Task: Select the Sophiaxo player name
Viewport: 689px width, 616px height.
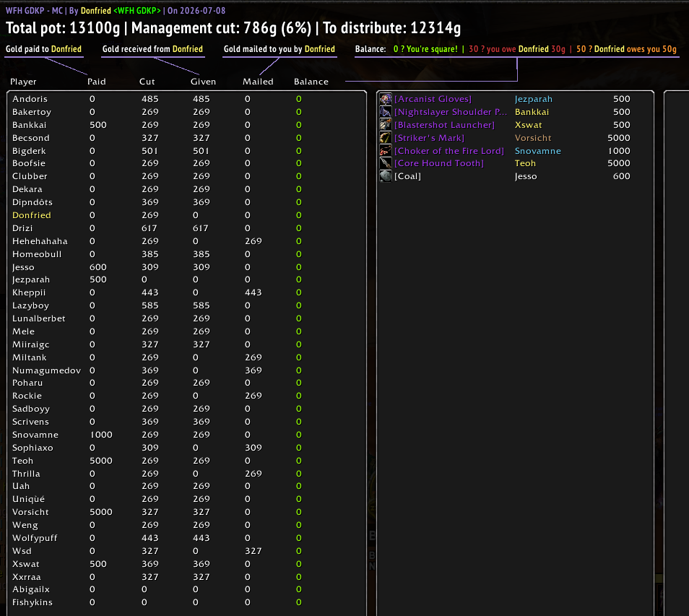Action: coord(32,448)
